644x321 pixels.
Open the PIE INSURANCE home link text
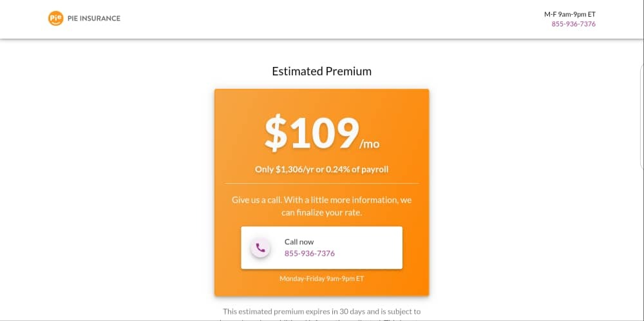coord(94,18)
